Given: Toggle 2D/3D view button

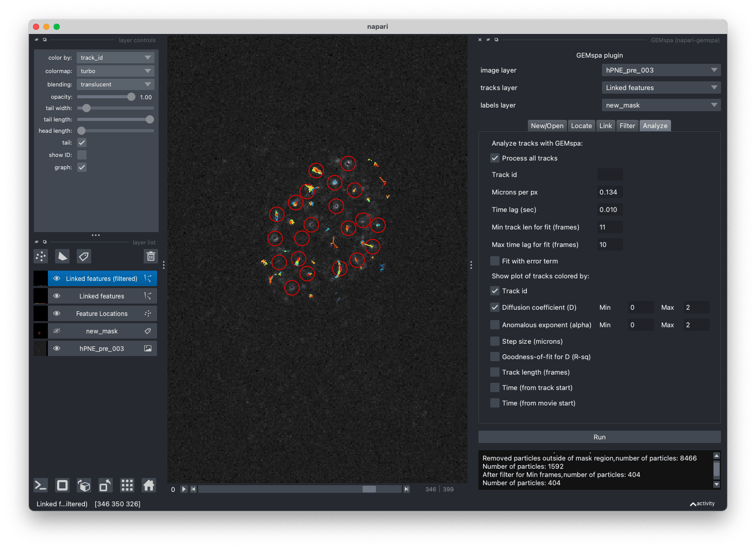Looking at the screenshot, I should click(x=62, y=485).
